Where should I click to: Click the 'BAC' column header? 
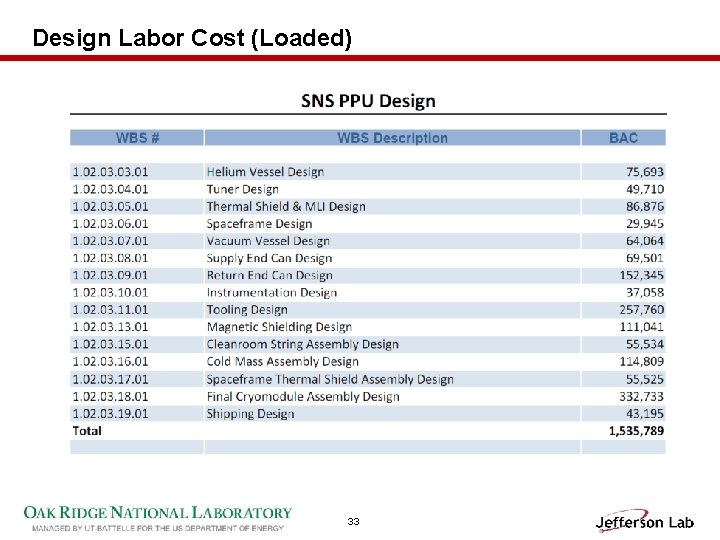pyautogui.click(x=624, y=138)
